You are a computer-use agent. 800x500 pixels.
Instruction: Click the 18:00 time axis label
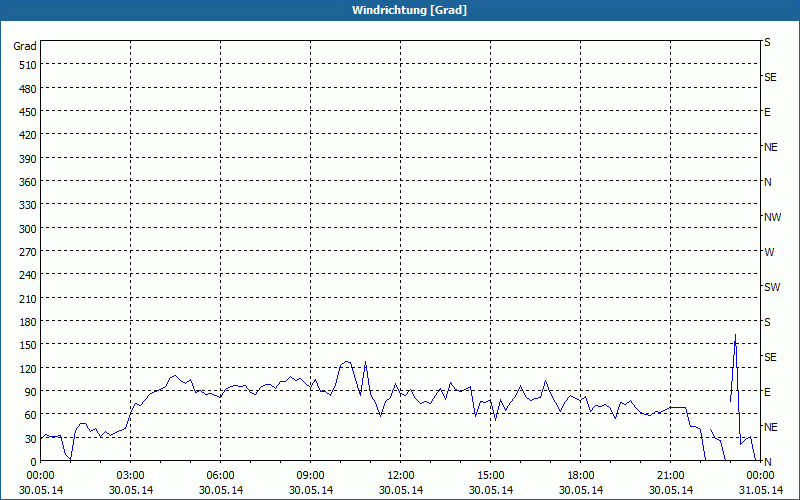(581, 476)
